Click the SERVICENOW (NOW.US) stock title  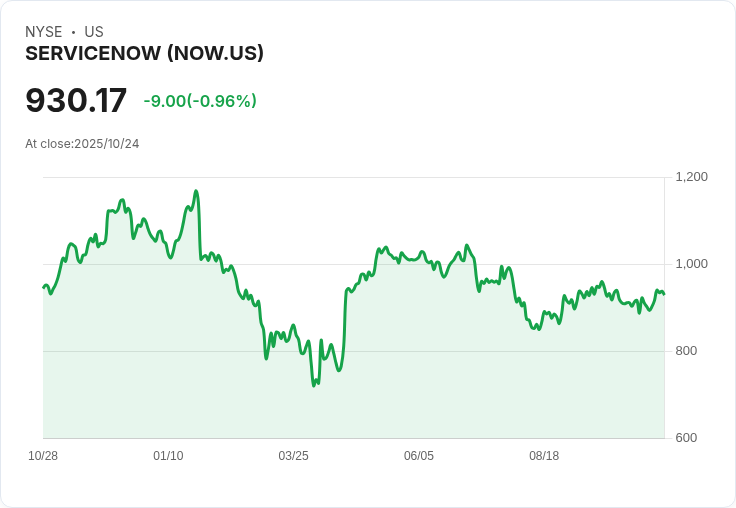click(x=144, y=54)
